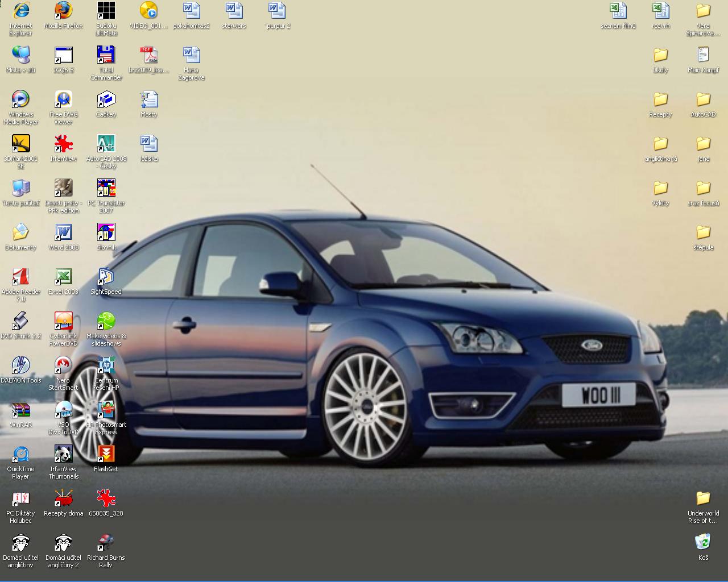Select the WinRAR books icon
Screen dimensions: 728x582
point(21,410)
